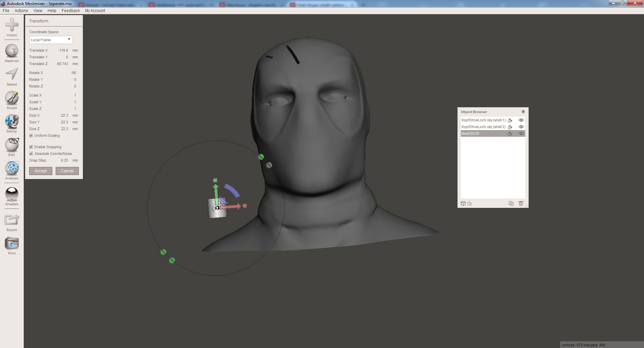
Task: Open the Meshmix parts library
Action: [x=12, y=53]
